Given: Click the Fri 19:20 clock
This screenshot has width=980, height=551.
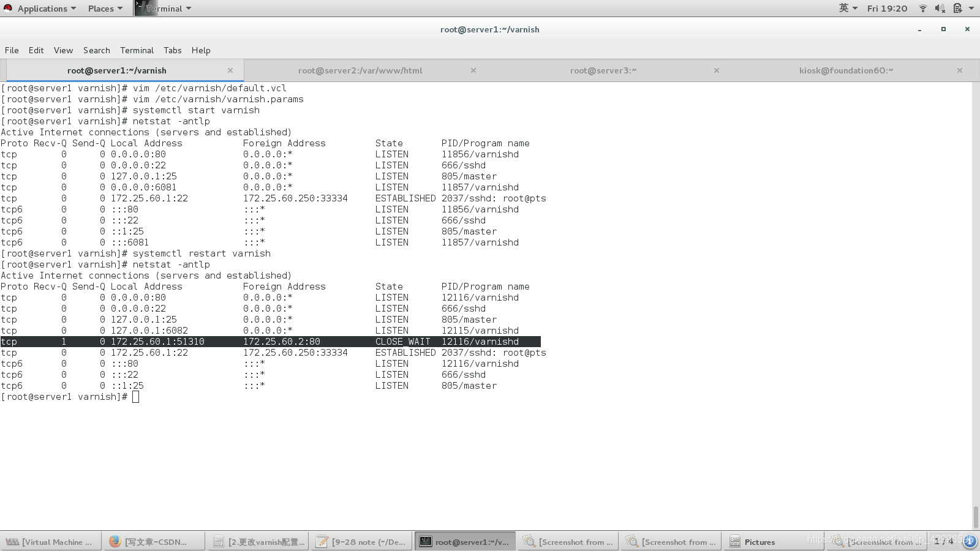Looking at the screenshot, I should [x=887, y=8].
